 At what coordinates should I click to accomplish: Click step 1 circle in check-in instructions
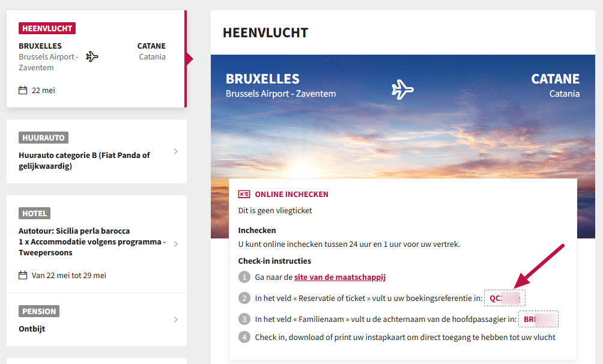click(244, 277)
